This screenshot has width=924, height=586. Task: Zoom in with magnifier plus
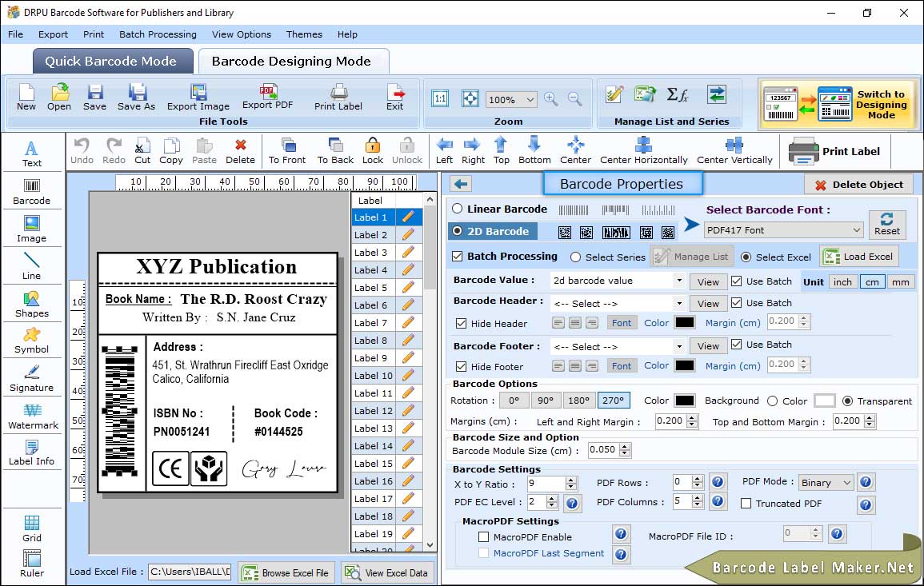tap(551, 98)
